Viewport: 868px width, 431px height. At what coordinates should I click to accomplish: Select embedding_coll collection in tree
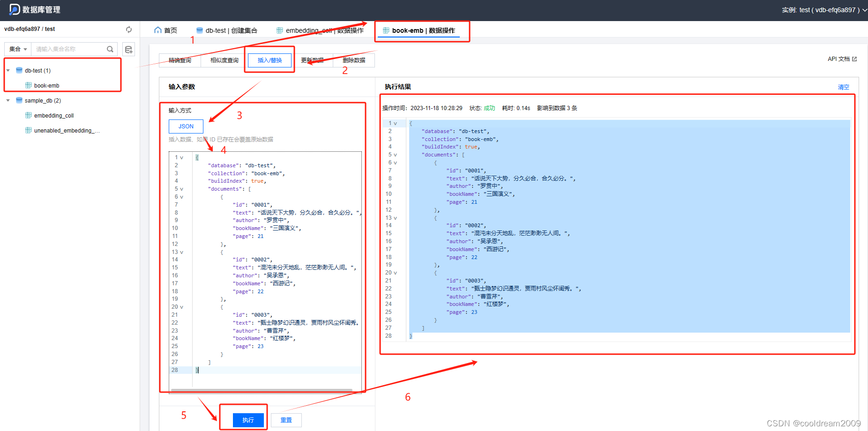coord(54,115)
